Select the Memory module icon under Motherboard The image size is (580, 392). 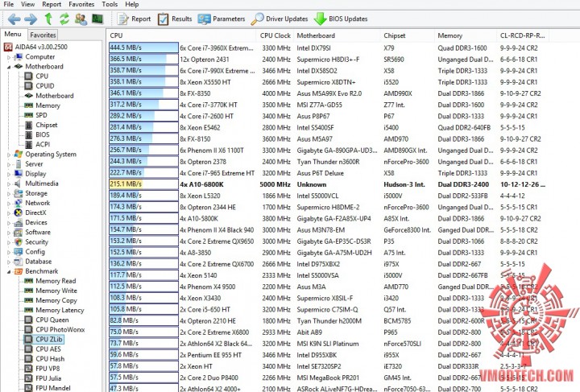click(x=28, y=105)
